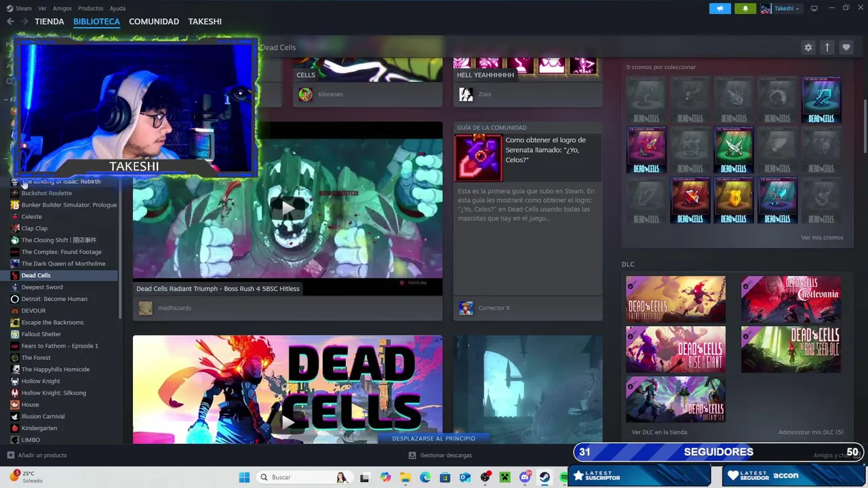Click Ver DLC en la tienda
Screen dimensions: 868x488
[659, 432]
